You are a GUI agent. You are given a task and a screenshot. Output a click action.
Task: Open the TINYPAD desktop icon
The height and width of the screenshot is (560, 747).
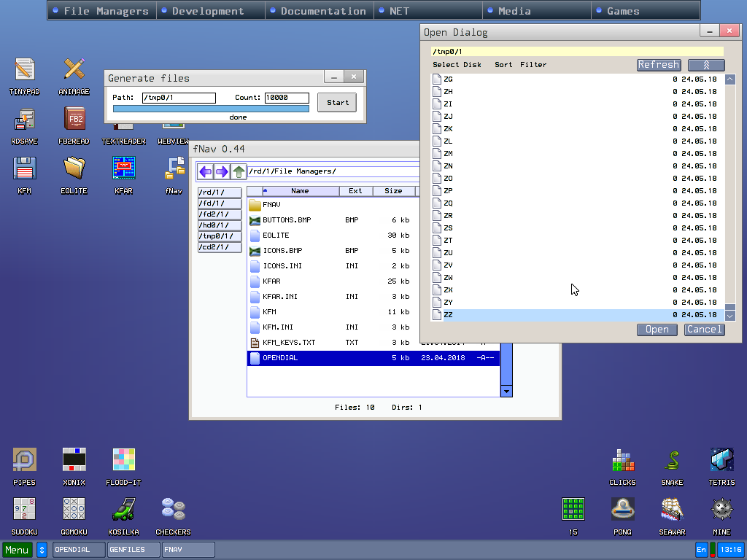tap(24, 70)
